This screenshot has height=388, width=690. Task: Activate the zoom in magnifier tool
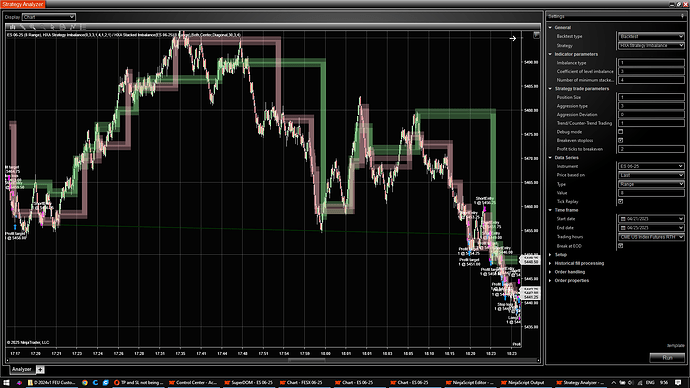pyautogui.click(x=33, y=27)
